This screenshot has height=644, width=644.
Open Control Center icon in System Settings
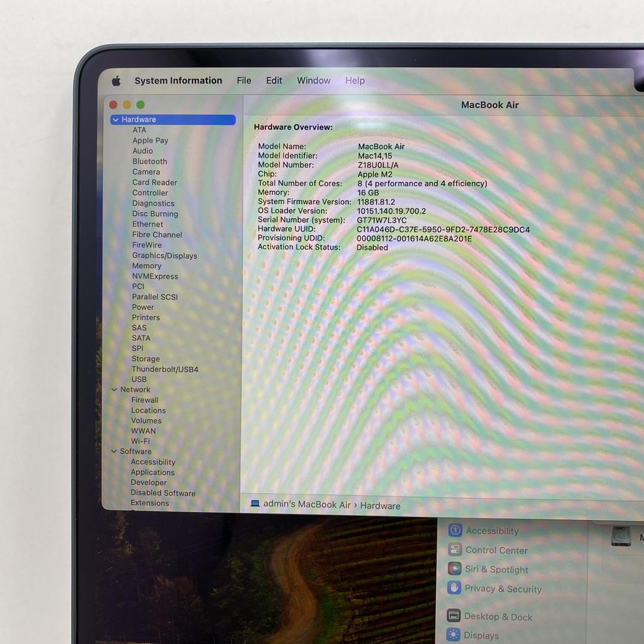454,549
